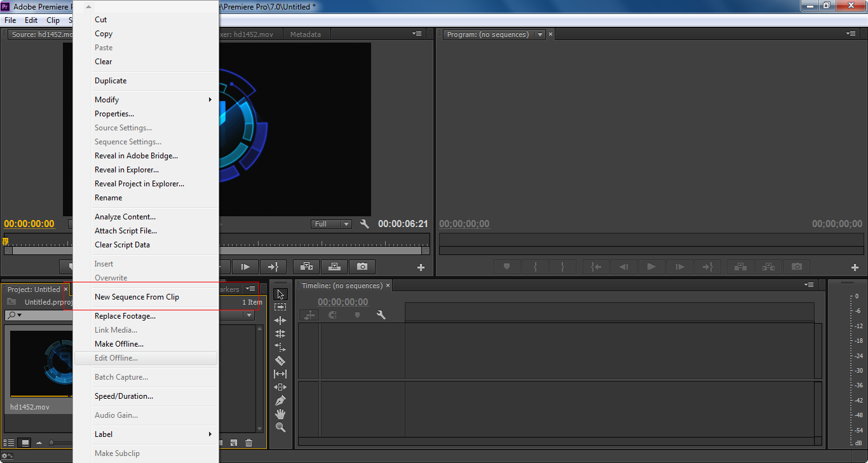Image resolution: width=868 pixels, height=463 pixels.
Task: Toggle Snap magnet in Timeline
Action: pyautogui.click(x=332, y=315)
